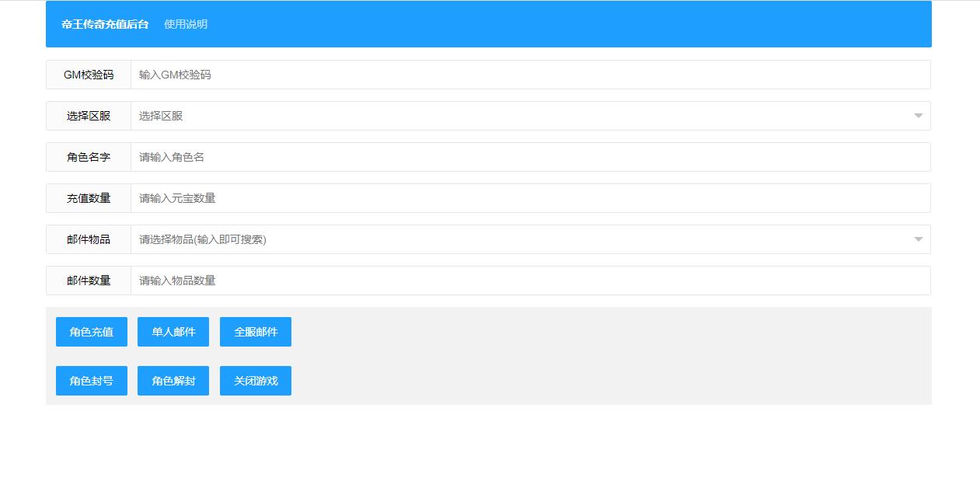Image resolution: width=980 pixels, height=488 pixels.
Task: Focus the GM校验码 input field
Action: (x=530, y=75)
